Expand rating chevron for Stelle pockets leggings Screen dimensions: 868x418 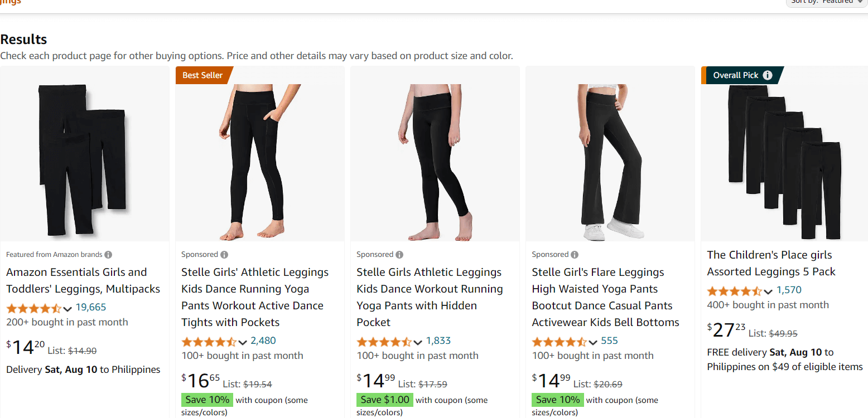click(x=243, y=342)
